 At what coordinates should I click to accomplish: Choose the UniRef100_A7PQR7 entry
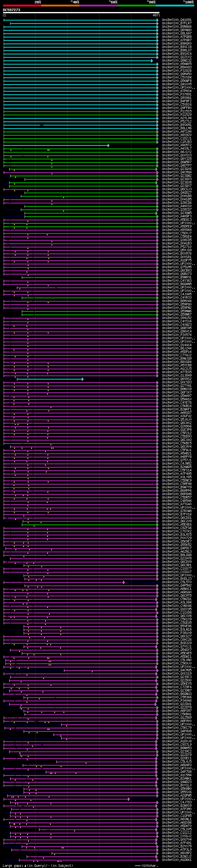[176, 40]
